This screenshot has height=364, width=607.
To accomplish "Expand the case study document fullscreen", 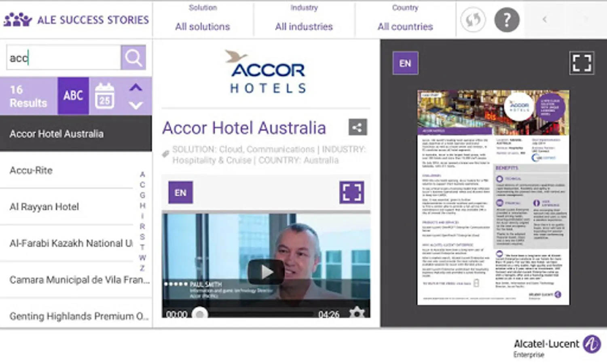I will [582, 63].
